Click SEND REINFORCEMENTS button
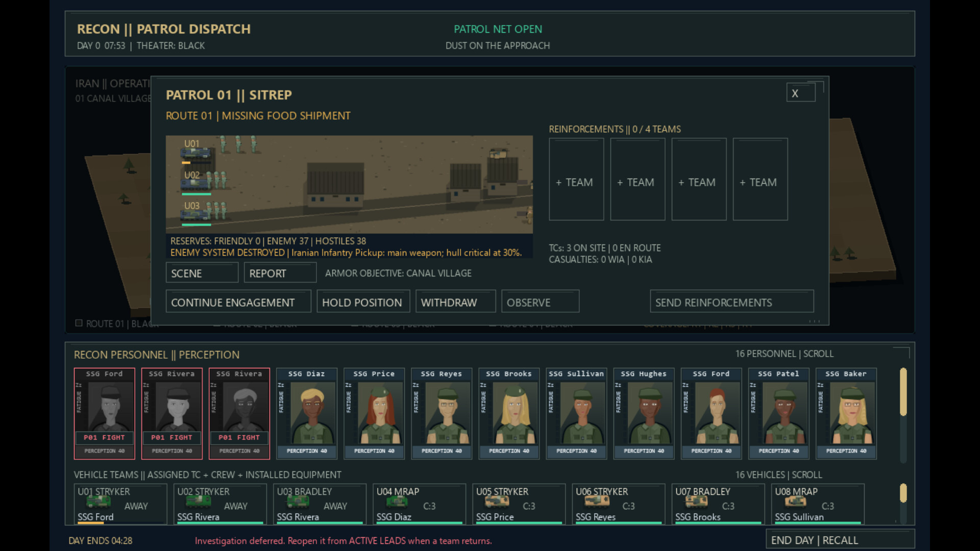Viewport: 980px width, 551px height. 731,302
